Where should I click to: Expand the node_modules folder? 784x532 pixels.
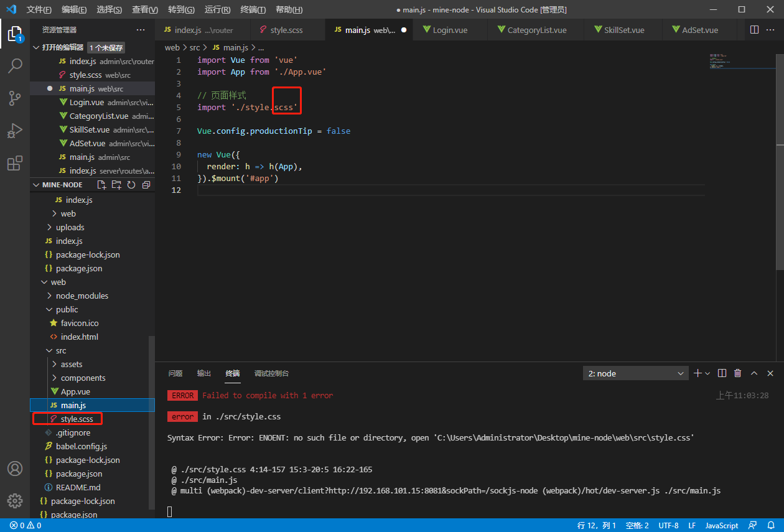click(82, 296)
